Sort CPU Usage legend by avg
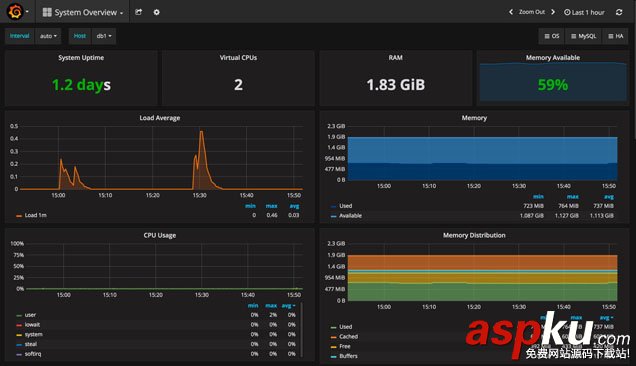Image resolution: width=636 pixels, height=366 pixels. (288, 306)
